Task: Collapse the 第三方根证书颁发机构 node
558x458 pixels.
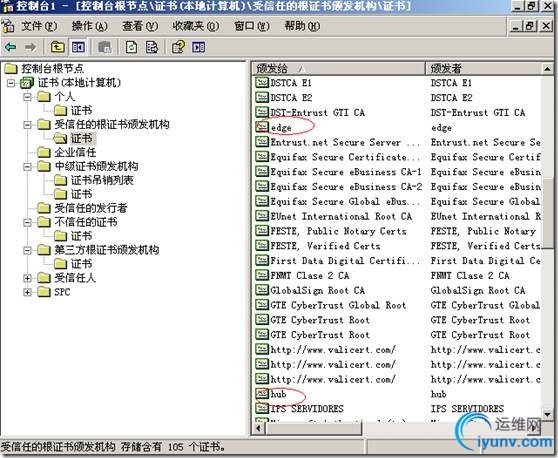Action: (27, 250)
